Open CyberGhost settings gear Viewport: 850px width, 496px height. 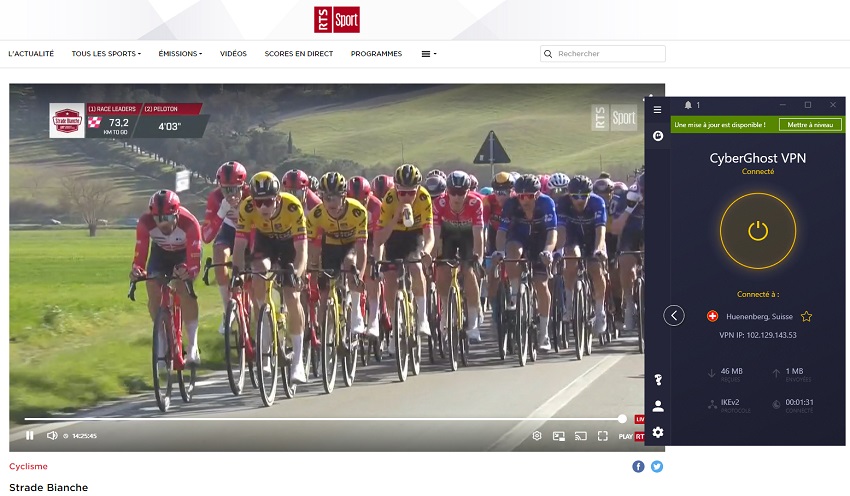tap(658, 433)
